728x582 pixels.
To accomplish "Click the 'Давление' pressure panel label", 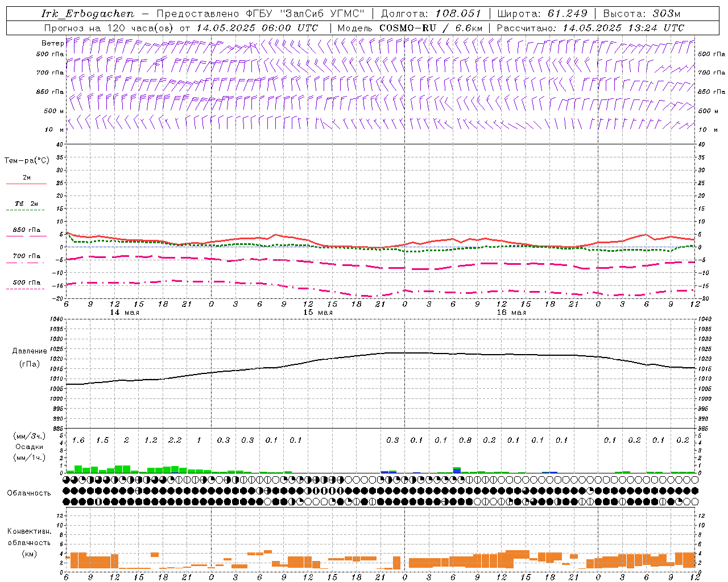I will 29,351.
